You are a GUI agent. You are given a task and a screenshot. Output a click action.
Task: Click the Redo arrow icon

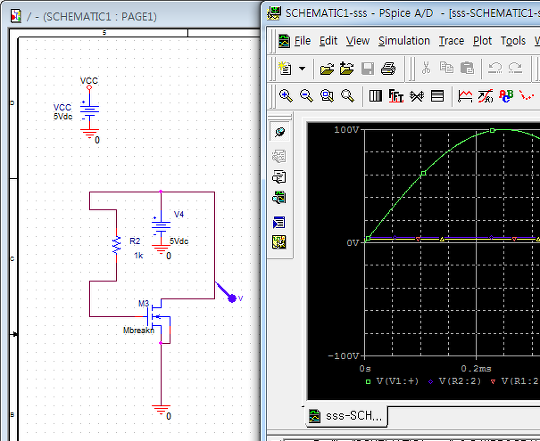(x=516, y=68)
